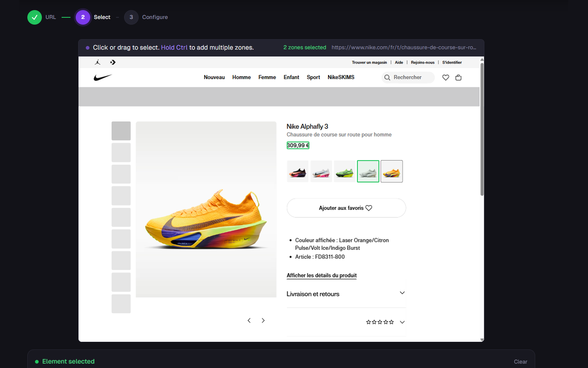Viewport: 588px width, 368px height.
Task: Expand Livraison et retours section
Action: click(x=346, y=293)
